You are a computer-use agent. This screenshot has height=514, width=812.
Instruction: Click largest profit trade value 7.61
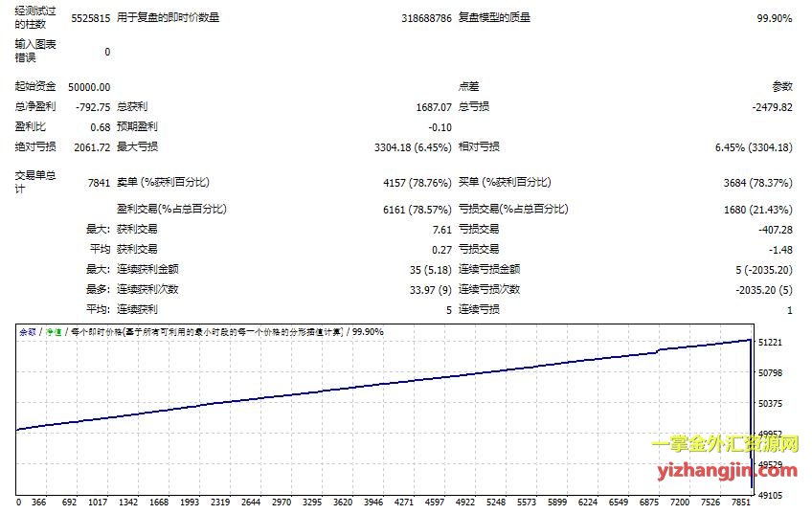pos(442,230)
